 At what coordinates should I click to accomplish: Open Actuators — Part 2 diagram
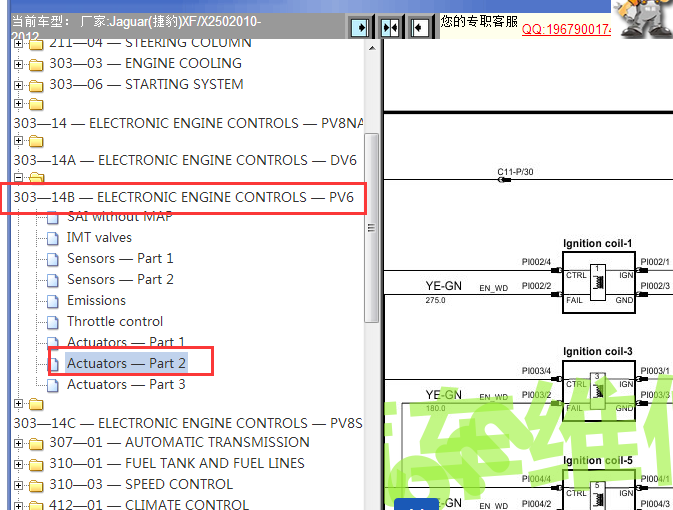(x=126, y=363)
